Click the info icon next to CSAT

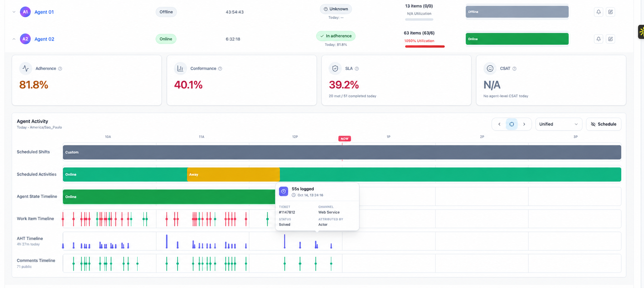tap(514, 68)
